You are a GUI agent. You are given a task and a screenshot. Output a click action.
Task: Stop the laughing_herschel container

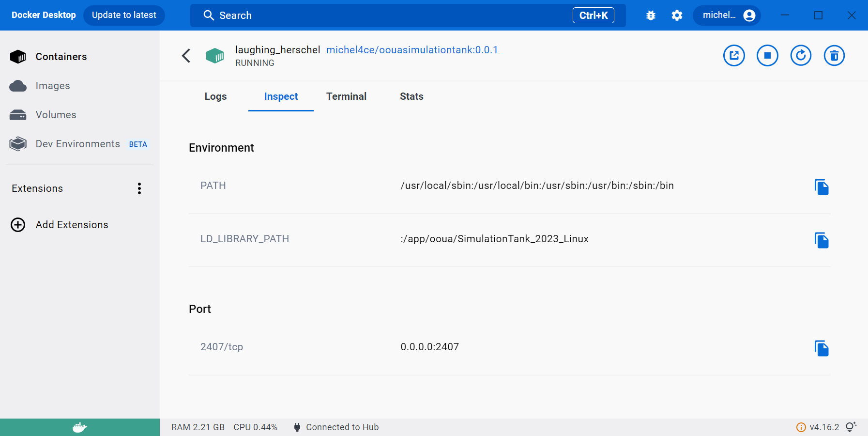point(767,56)
